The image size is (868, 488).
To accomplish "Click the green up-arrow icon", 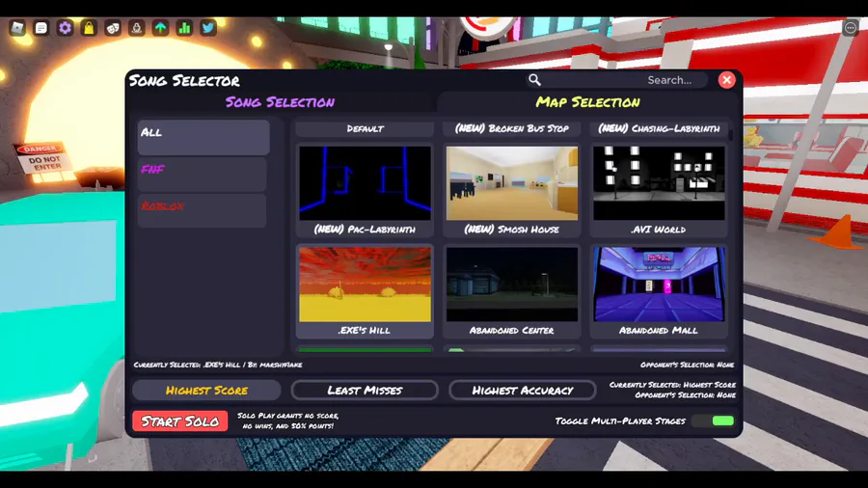I will coord(160,28).
